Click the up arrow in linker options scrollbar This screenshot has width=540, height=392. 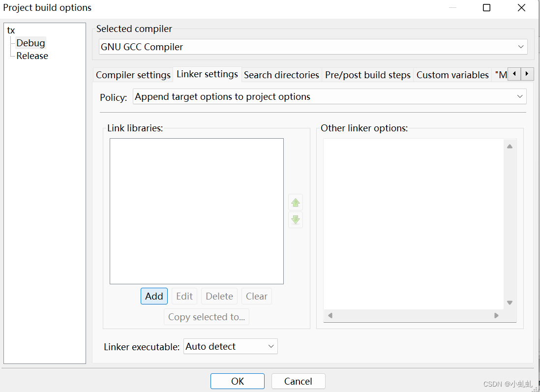tap(510, 147)
